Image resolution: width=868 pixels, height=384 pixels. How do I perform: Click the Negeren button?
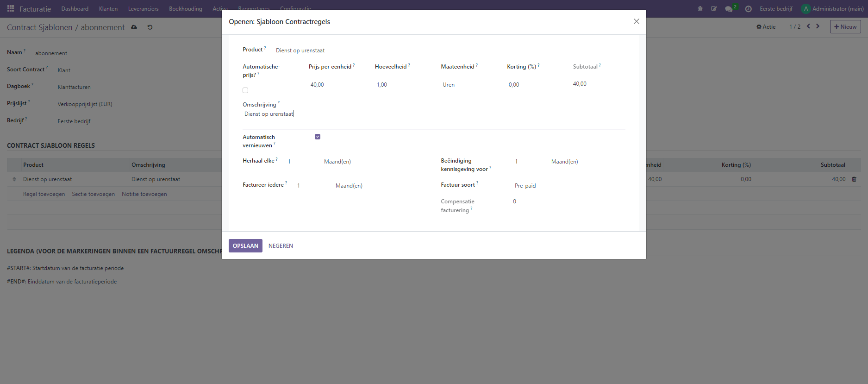281,246
